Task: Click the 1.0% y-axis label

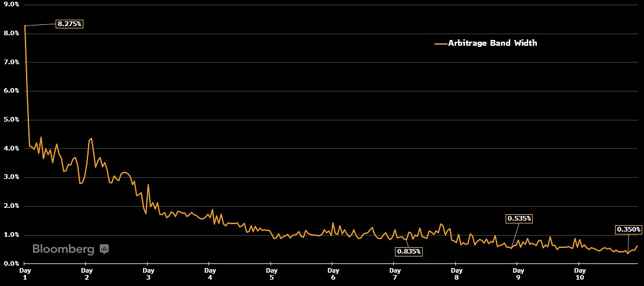Action: coord(12,235)
